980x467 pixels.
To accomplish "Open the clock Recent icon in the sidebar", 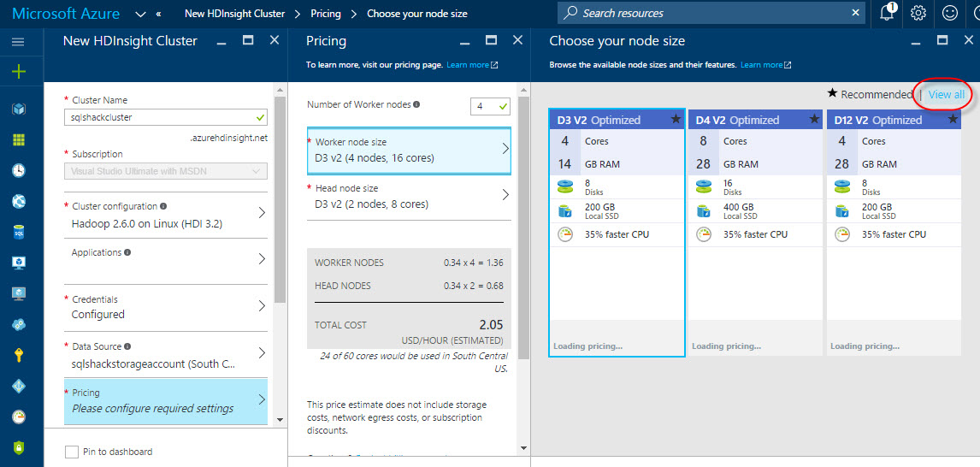I will 19,170.
